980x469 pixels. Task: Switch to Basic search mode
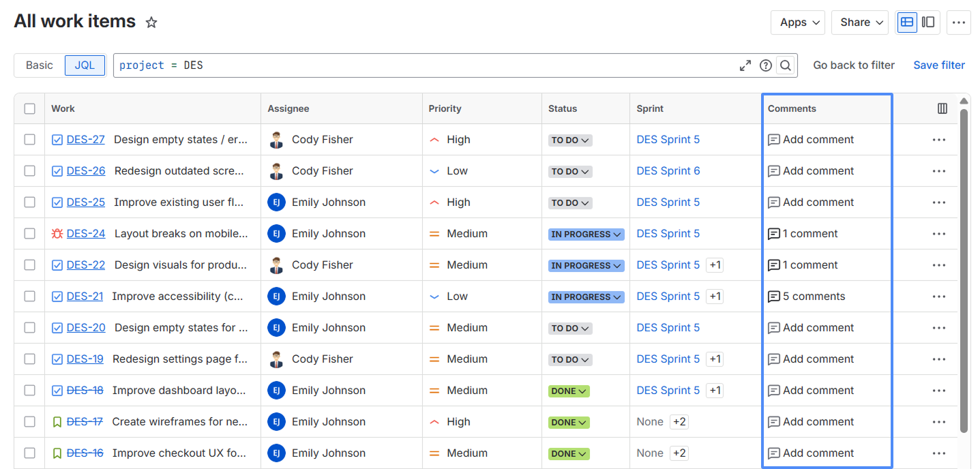(x=40, y=65)
